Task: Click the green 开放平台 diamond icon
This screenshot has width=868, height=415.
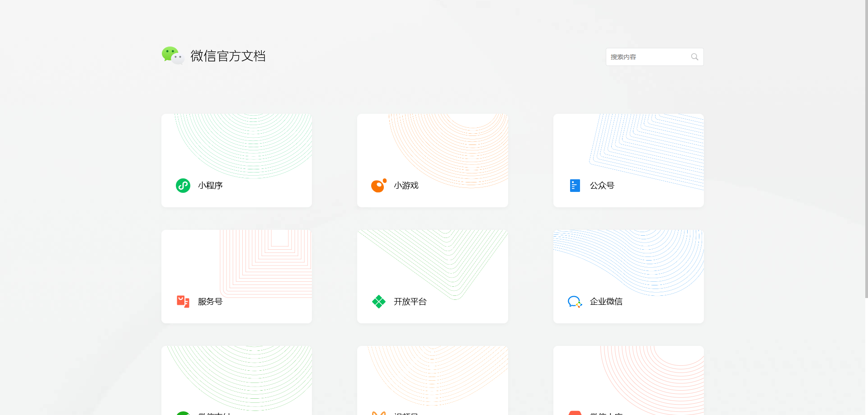Action: [378, 302]
